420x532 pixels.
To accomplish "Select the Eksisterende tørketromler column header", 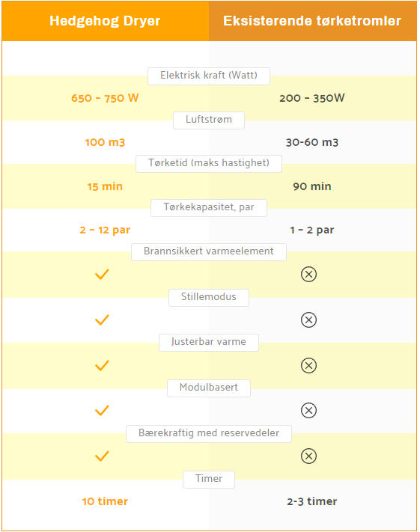I will (312, 21).
